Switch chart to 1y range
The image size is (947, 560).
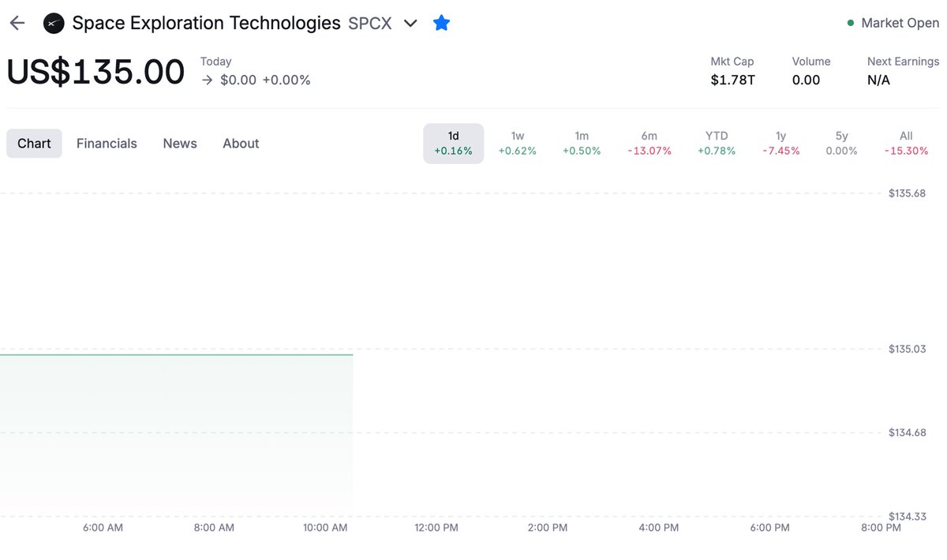click(780, 143)
